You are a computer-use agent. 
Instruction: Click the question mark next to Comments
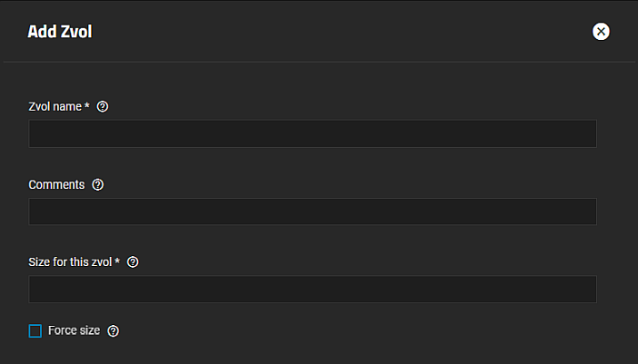click(98, 184)
